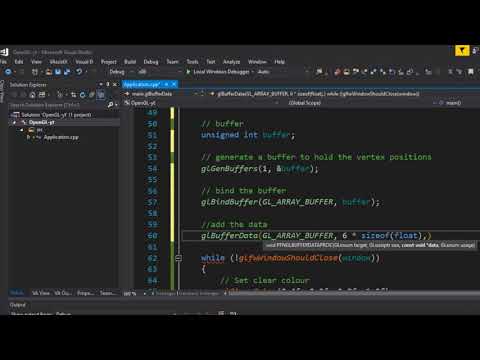Click the Navigate Backward toolbar icon
The height and width of the screenshot is (360, 480).
point(8,72)
